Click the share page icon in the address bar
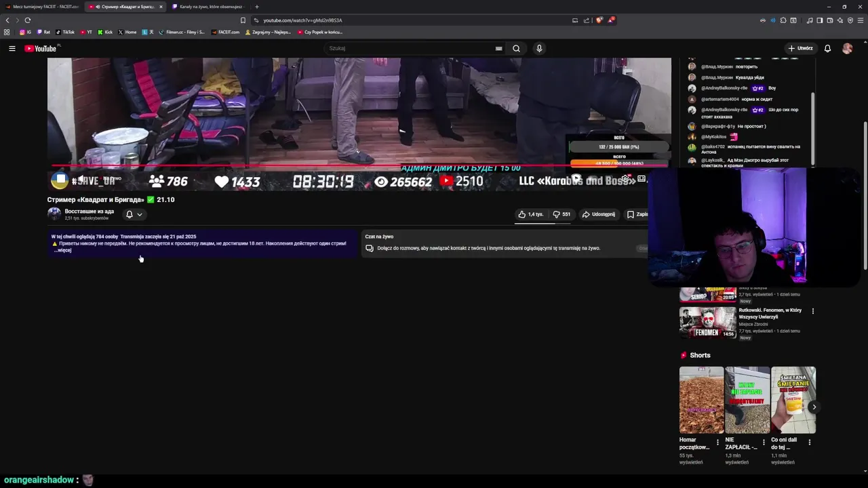The width and height of the screenshot is (868, 488). pos(587,20)
